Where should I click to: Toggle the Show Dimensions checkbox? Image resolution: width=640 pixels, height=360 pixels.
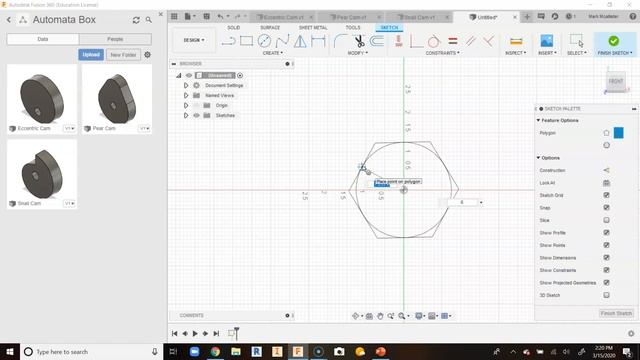[607, 258]
